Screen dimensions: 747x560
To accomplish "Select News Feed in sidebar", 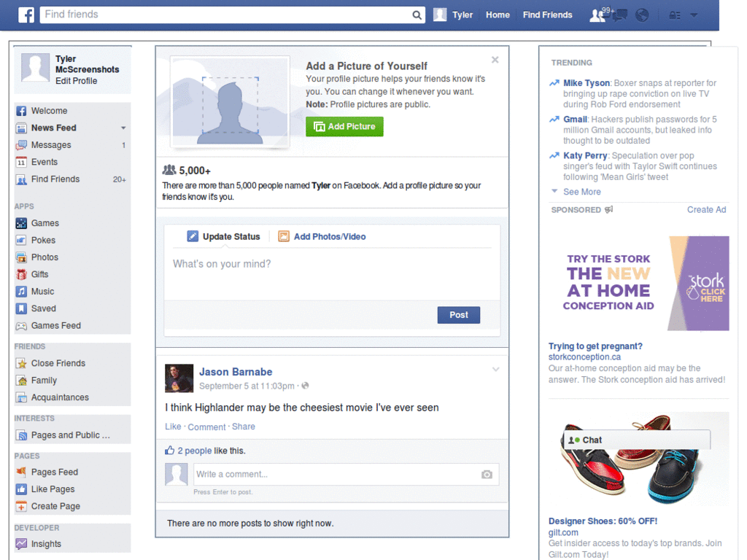I will (53, 128).
